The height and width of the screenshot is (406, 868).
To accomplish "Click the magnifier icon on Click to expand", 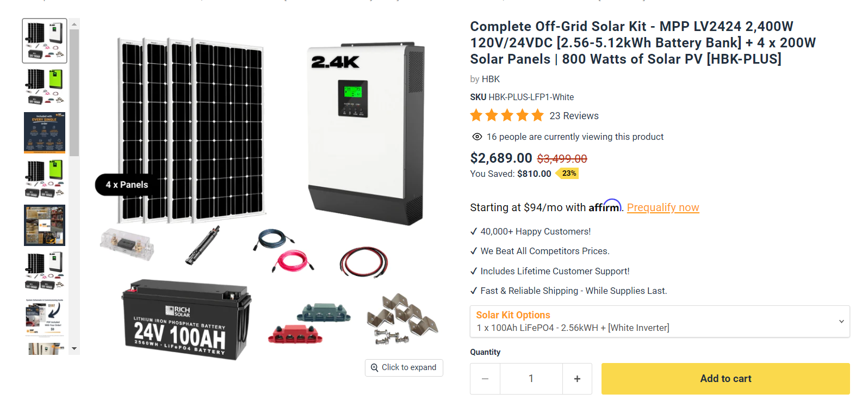I will 374,367.
